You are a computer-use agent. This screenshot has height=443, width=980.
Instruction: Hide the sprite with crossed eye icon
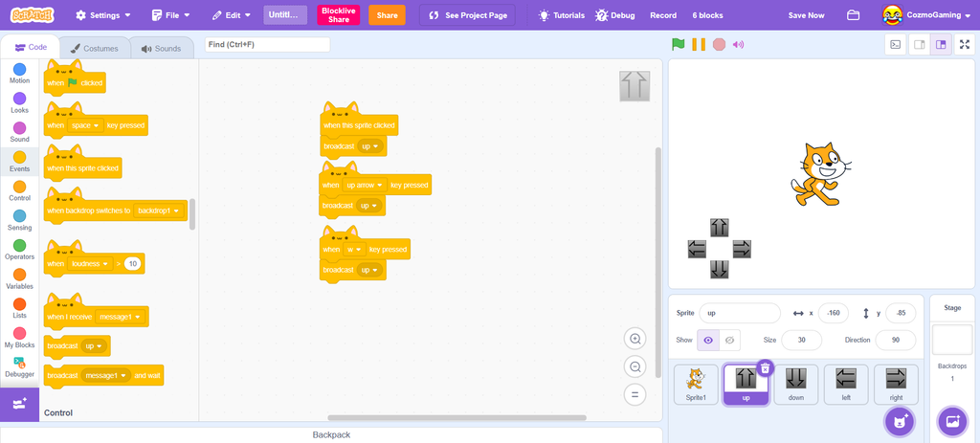729,340
